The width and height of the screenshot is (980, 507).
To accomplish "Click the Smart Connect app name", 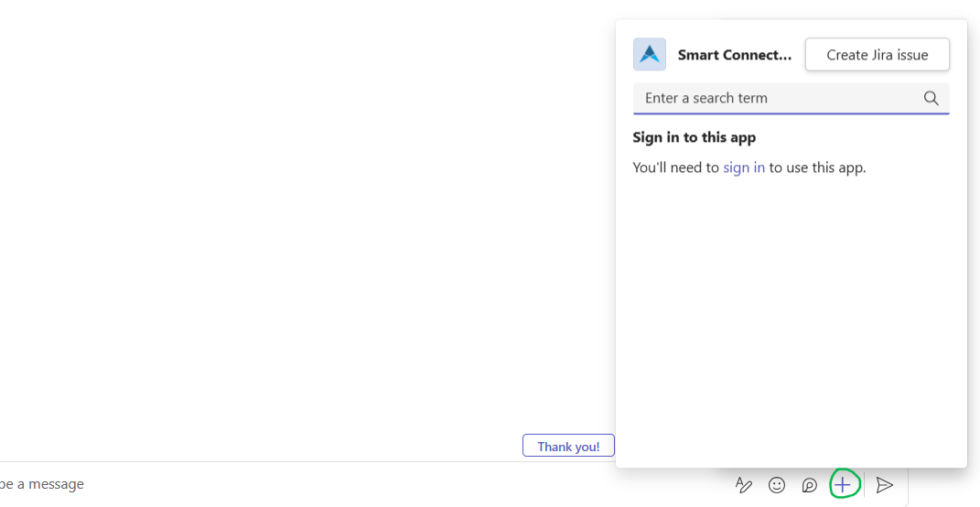I will [x=735, y=55].
